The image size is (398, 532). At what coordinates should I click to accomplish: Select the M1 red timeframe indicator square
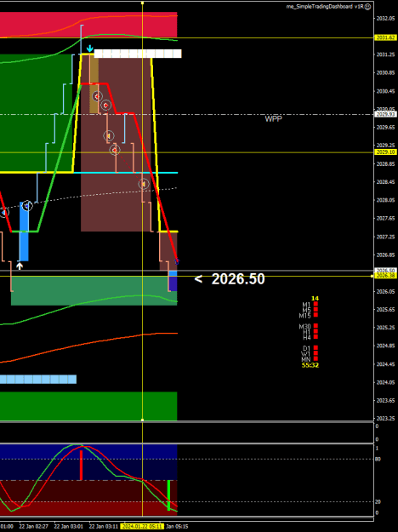click(316, 304)
